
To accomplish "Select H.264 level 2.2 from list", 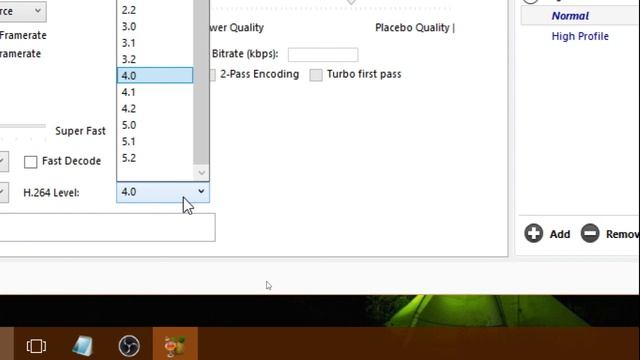I will coord(155,10).
